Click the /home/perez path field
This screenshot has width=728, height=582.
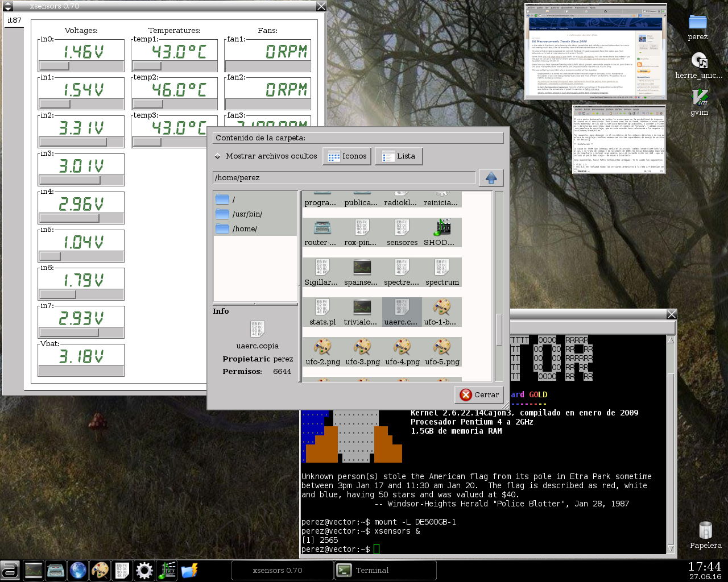[x=344, y=178]
